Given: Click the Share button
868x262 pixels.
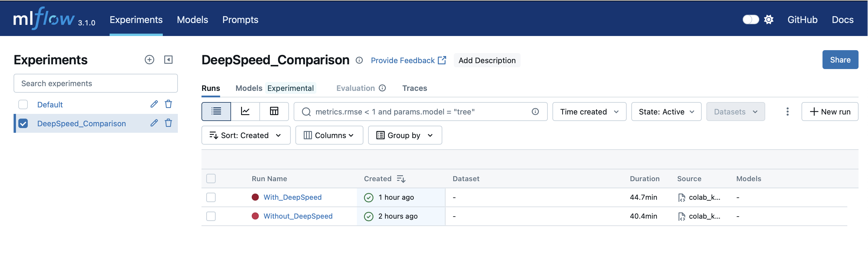Looking at the screenshot, I should (840, 60).
